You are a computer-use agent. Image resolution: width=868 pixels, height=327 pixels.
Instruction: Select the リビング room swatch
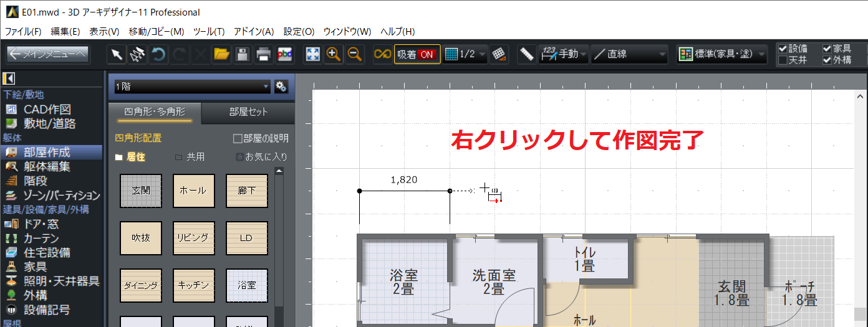tap(194, 238)
